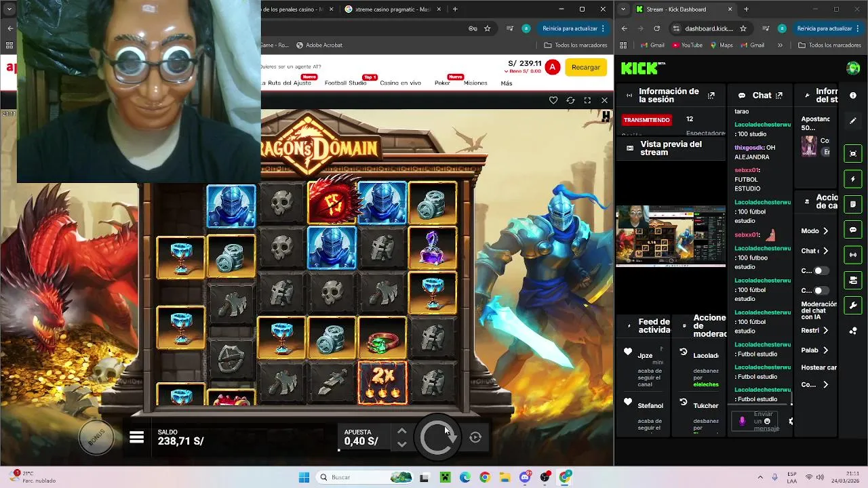Expand the Palab... moderation option

815,350
